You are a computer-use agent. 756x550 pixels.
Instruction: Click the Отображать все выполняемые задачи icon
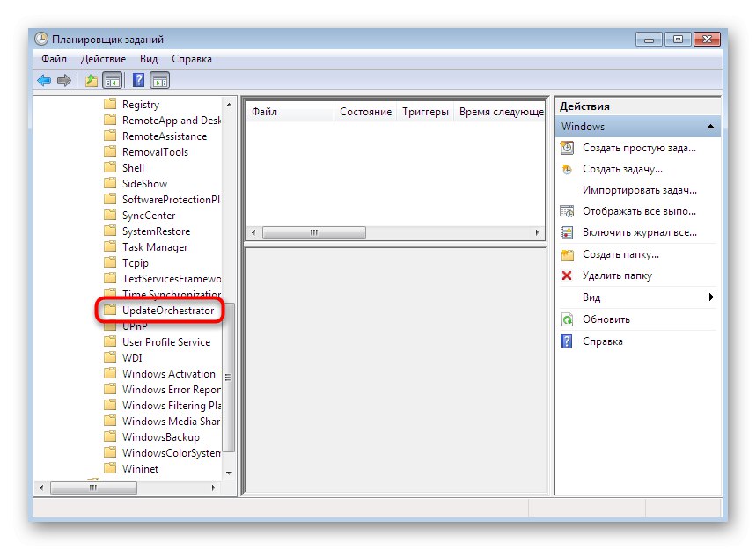coord(566,212)
